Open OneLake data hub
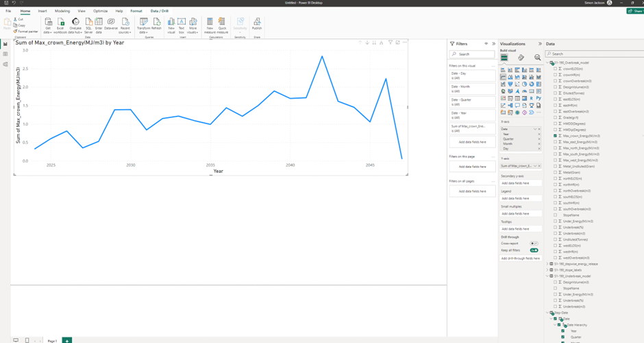Image resolution: width=644 pixels, height=343 pixels. click(75, 25)
